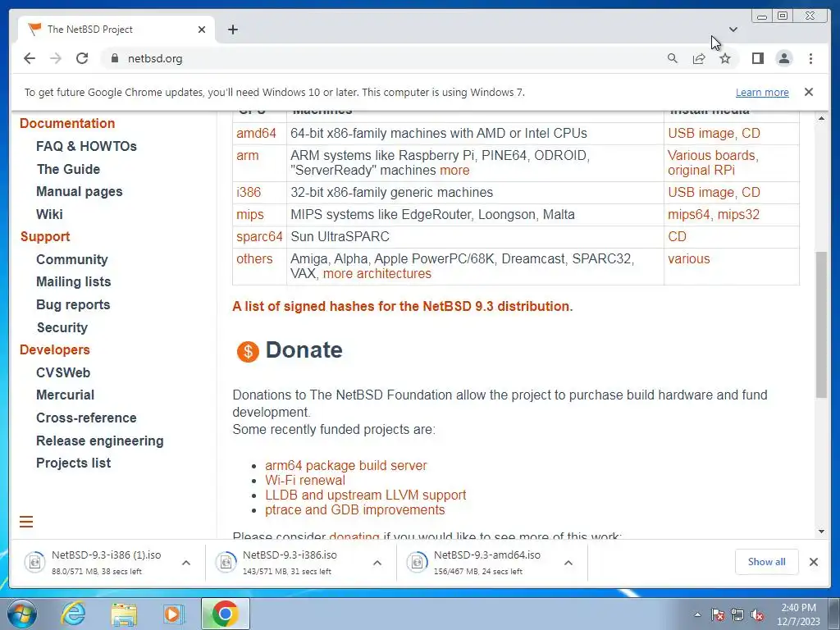Open the Wiki sidebar link

[49, 214]
